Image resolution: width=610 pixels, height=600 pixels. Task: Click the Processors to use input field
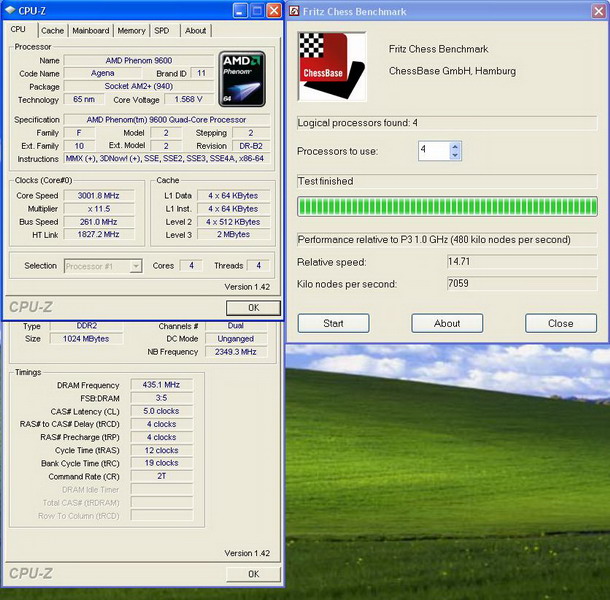pyautogui.click(x=434, y=151)
